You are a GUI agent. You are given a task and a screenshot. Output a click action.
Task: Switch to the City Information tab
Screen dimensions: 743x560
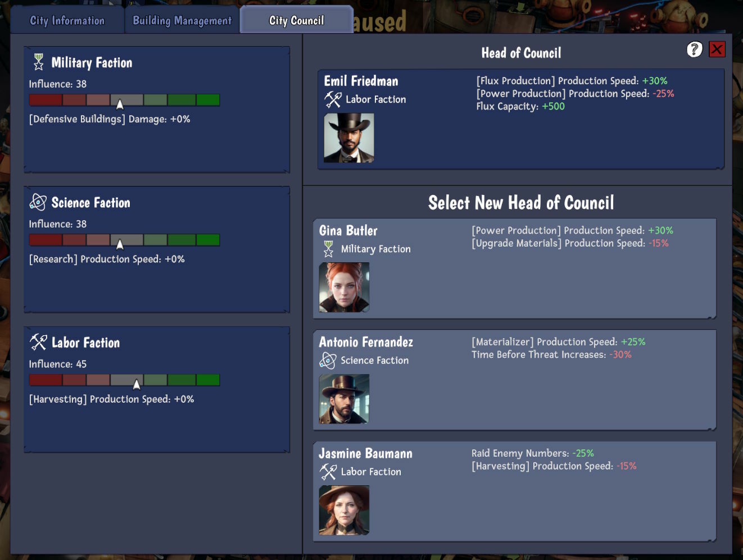tap(67, 20)
